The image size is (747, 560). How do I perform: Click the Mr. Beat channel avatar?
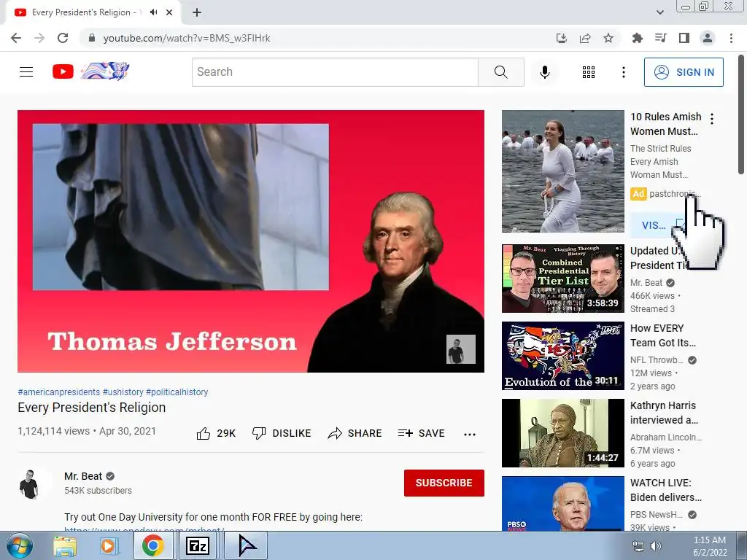29,484
